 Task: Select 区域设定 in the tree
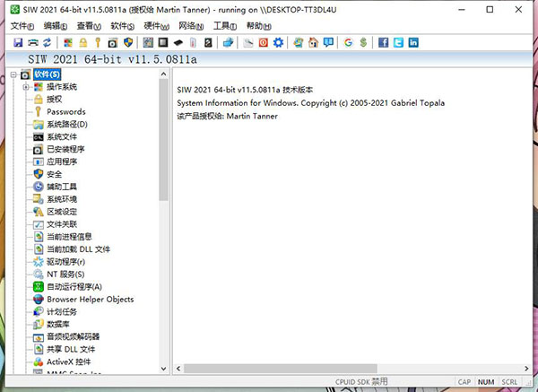click(62, 212)
